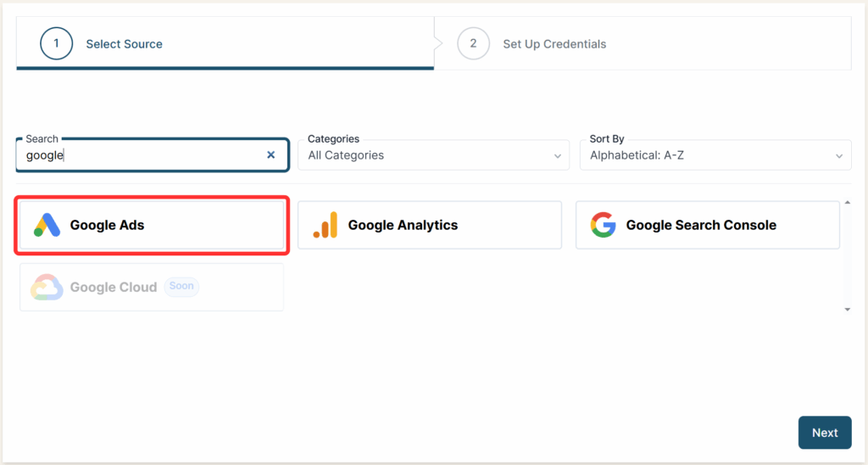The image size is (868, 465).
Task: Select the Google Ads source card
Action: click(153, 225)
